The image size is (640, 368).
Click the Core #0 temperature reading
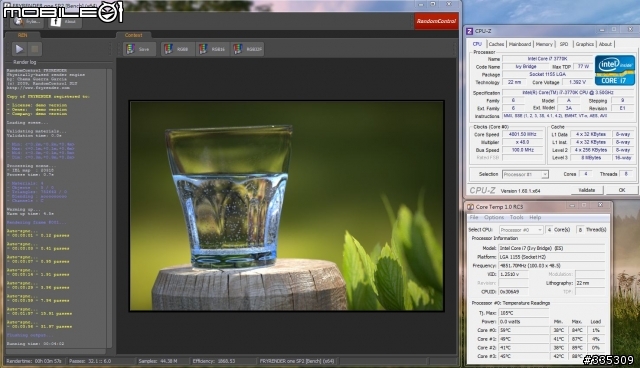(x=524, y=330)
